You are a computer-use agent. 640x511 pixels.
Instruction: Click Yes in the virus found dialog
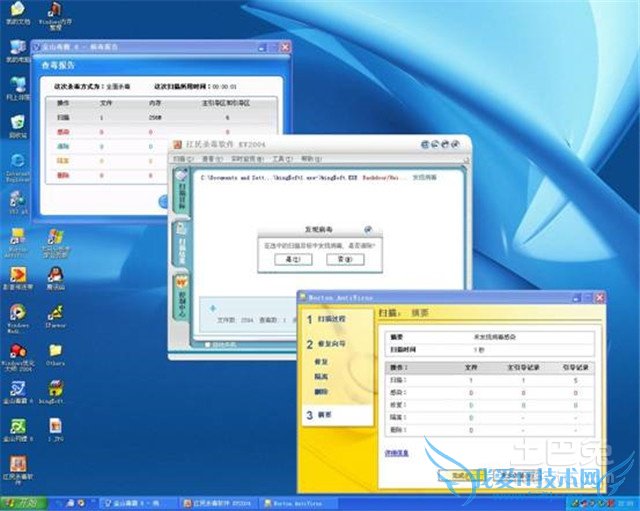[293, 259]
